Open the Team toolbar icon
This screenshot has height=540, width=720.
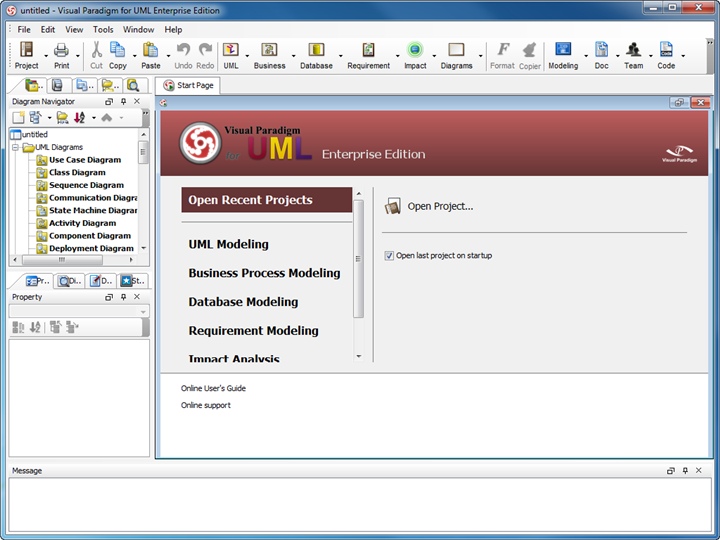point(634,50)
